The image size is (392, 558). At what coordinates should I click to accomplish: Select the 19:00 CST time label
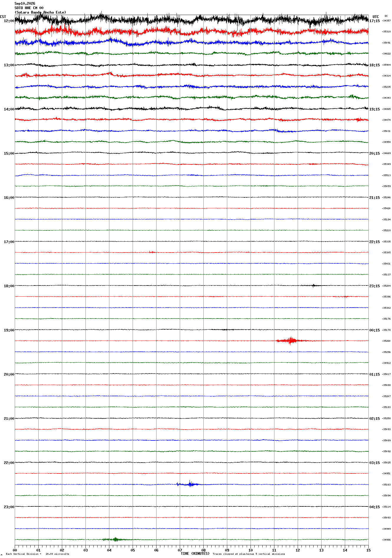[x=9, y=330]
